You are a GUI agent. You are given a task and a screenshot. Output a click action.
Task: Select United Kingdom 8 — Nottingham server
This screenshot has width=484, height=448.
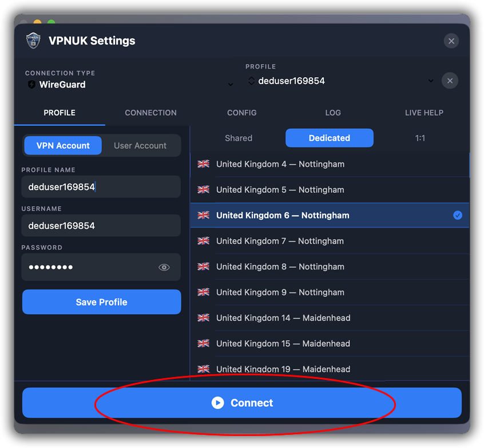[330, 267]
